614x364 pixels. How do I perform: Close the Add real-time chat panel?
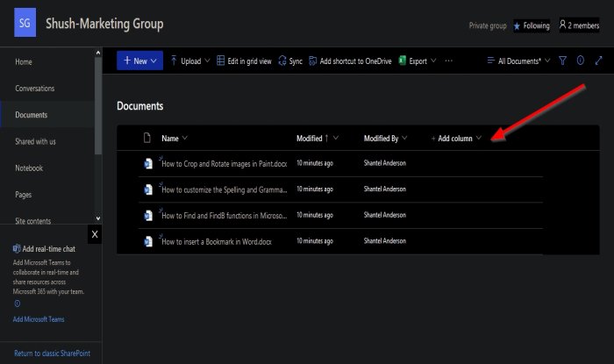click(x=95, y=234)
